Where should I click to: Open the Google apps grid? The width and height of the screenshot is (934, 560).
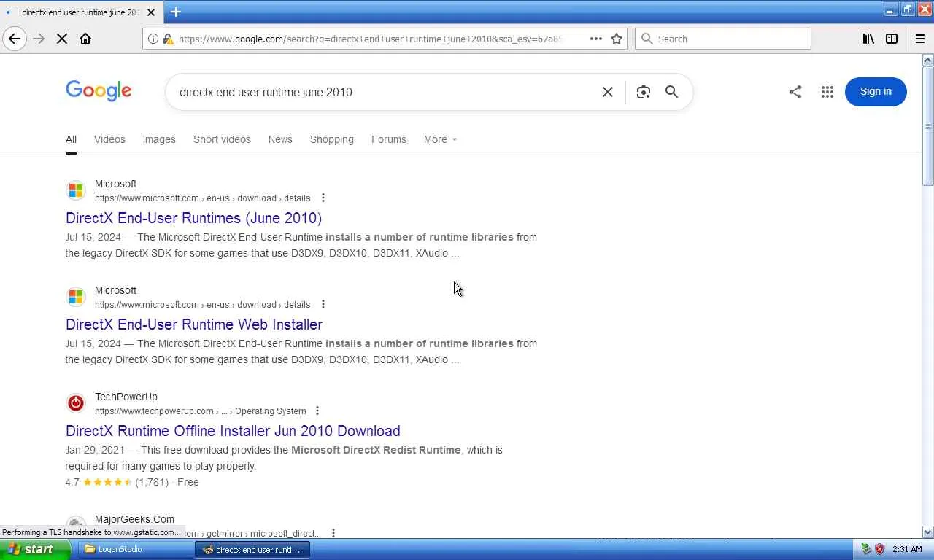pyautogui.click(x=827, y=92)
